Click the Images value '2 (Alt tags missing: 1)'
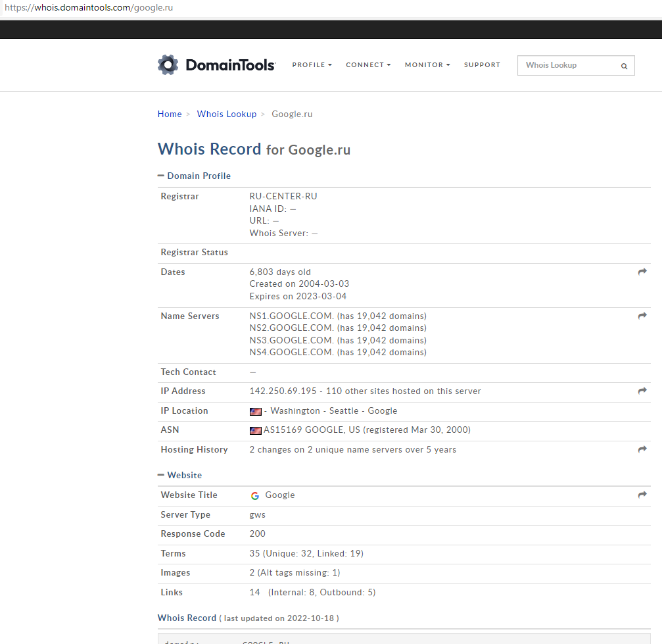This screenshot has width=662, height=644. (x=295, y=572)
